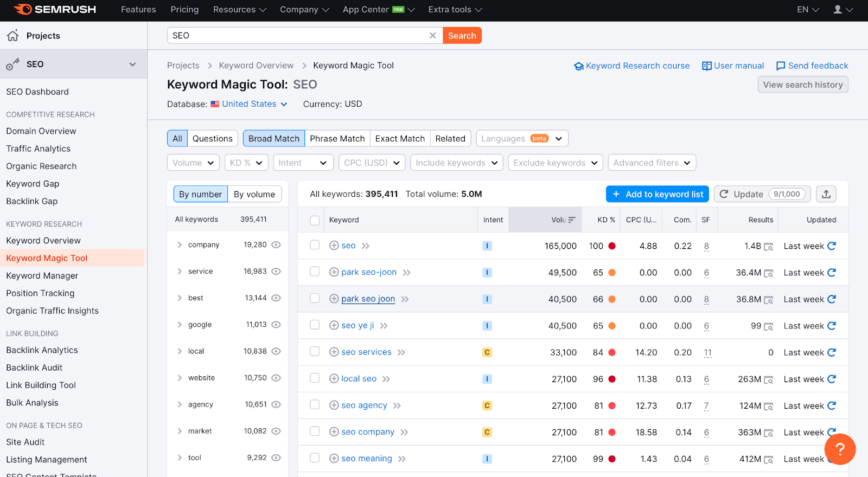The image size is (868, 477).
Task: Switch groups to By volume
Action: click(x=254, y=194)
